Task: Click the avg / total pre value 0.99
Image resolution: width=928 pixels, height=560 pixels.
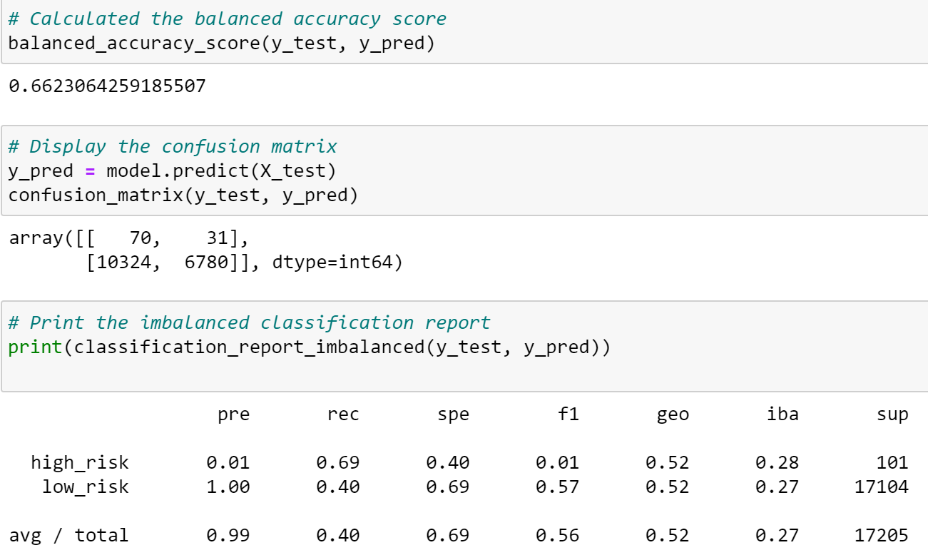Action: click(x=228, y=536)
